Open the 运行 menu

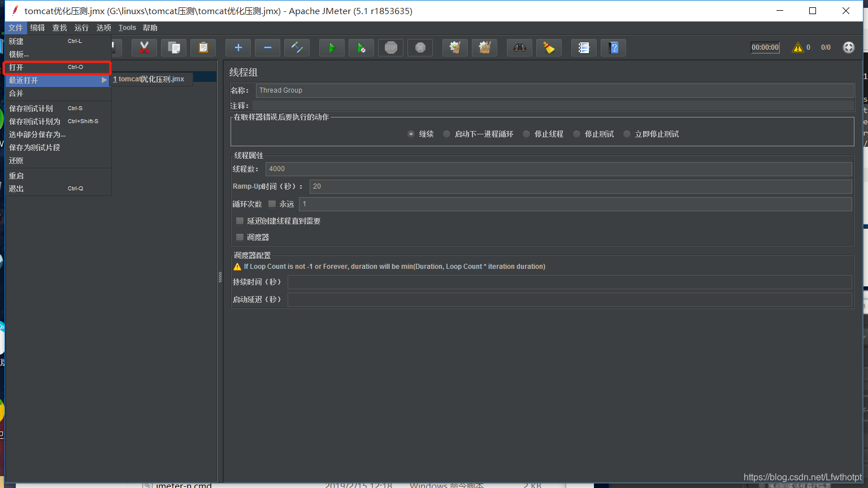[x=82, y=28]
